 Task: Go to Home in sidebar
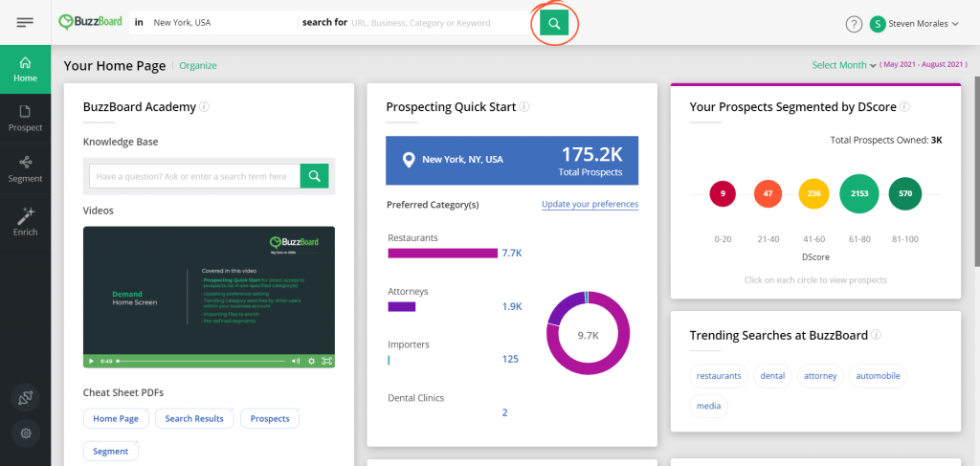26,69
